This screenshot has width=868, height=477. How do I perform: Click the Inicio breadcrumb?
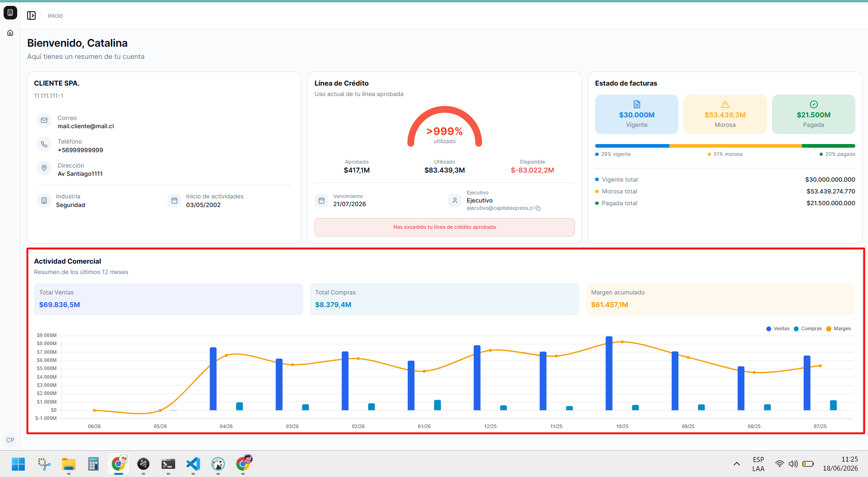55,15
